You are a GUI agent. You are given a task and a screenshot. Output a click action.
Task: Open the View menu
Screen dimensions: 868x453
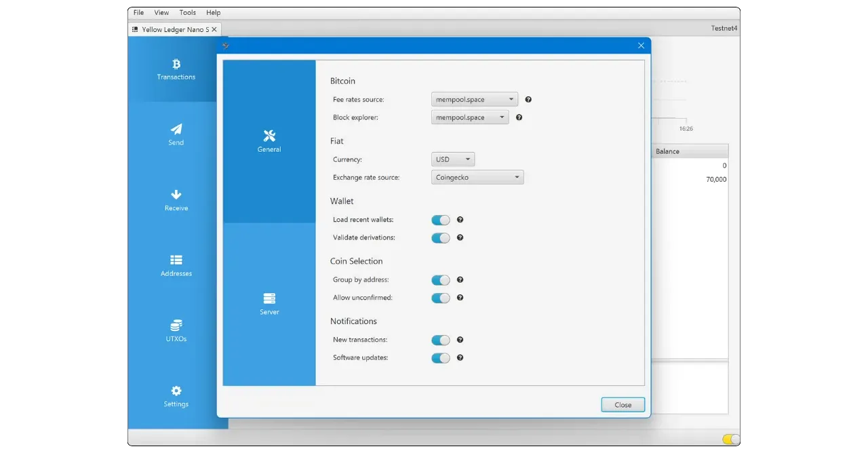(x=161, y=13)
